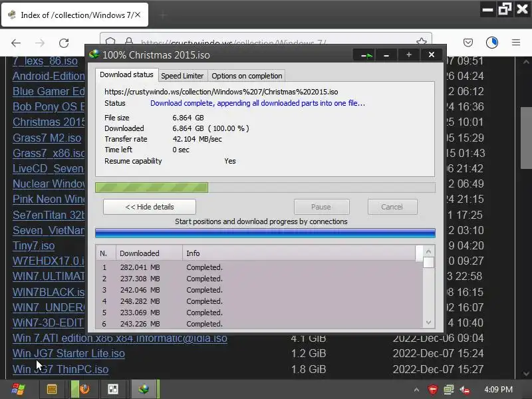Click the blue connections progress bar

click(265, 233)
